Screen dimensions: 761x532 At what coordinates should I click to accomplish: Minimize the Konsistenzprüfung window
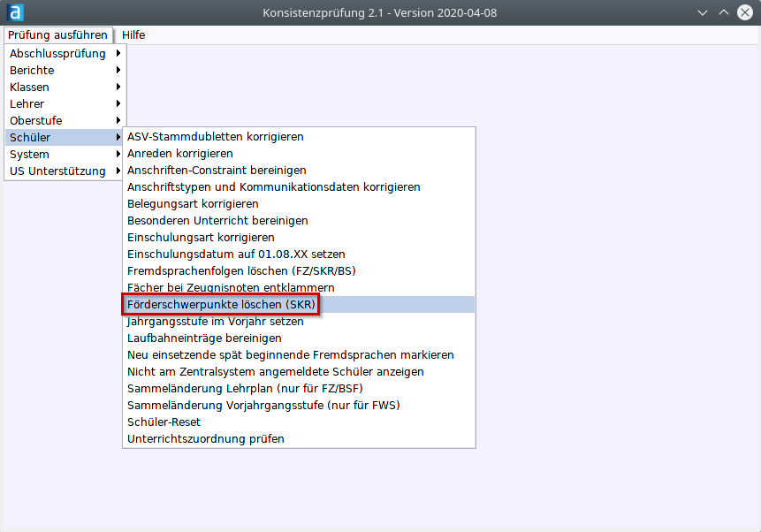tap(703, 12)
